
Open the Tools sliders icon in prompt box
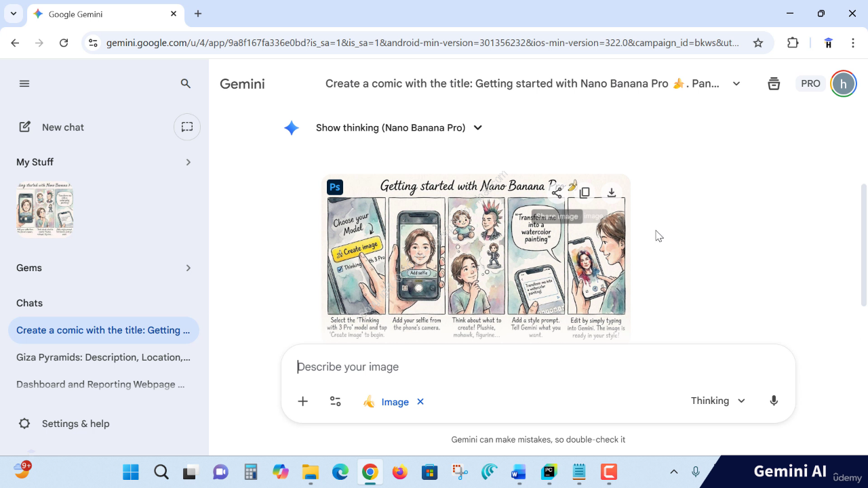pos(336,401)
